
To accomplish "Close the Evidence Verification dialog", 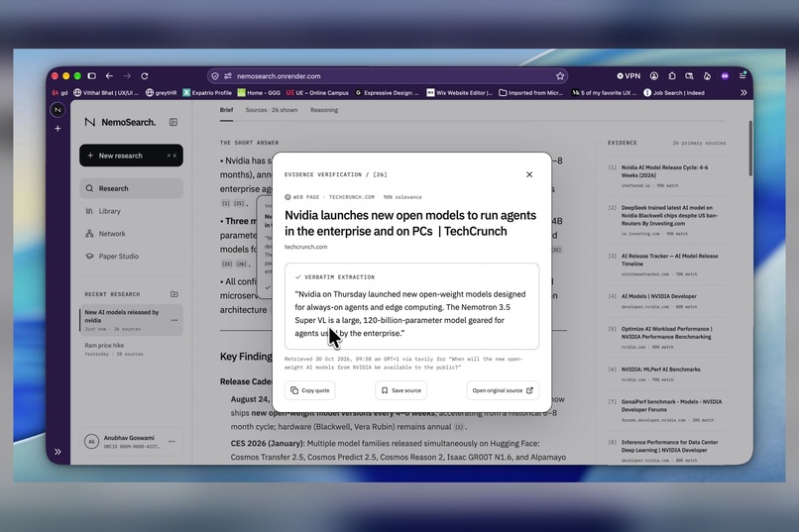I will tap(529, 174).
